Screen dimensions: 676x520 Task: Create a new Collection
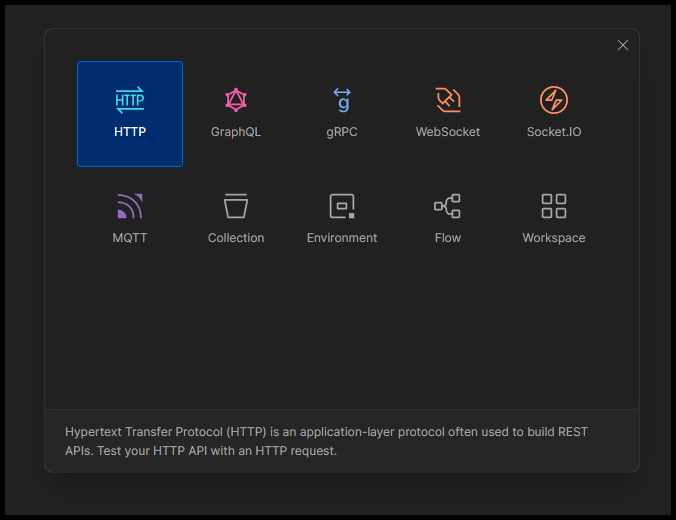coord(236,220)
